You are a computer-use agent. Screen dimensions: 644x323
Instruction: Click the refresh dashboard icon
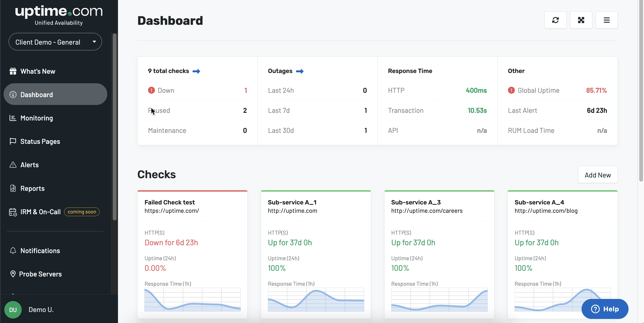(555, 20)
